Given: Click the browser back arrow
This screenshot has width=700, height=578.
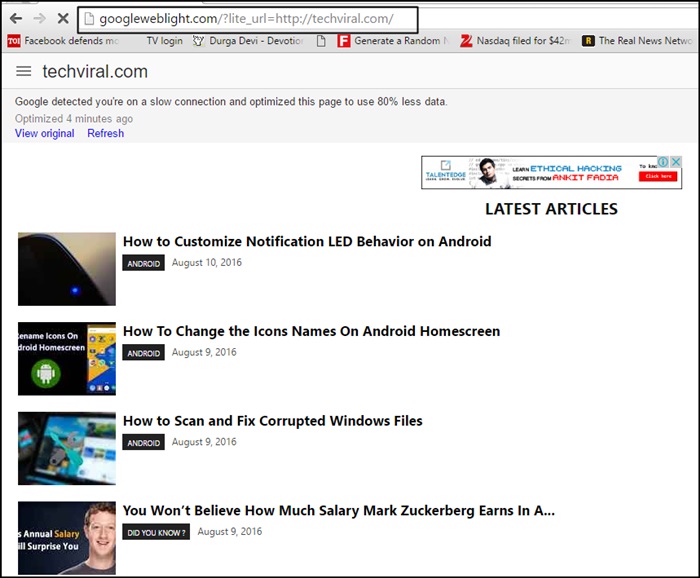Looking at the screenshot, I should 16,18.
